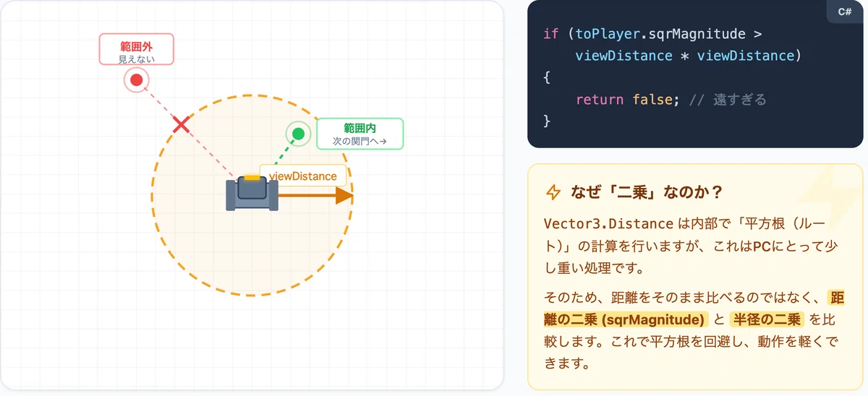The height and width of the screenshot is (396, 868).
Task: Click the yellow sensor on top of the robot
Action: point(252,177)
